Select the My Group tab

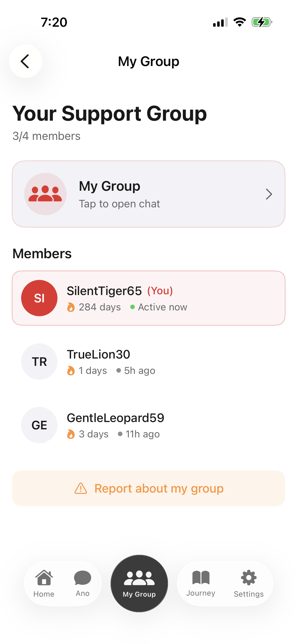139,584
